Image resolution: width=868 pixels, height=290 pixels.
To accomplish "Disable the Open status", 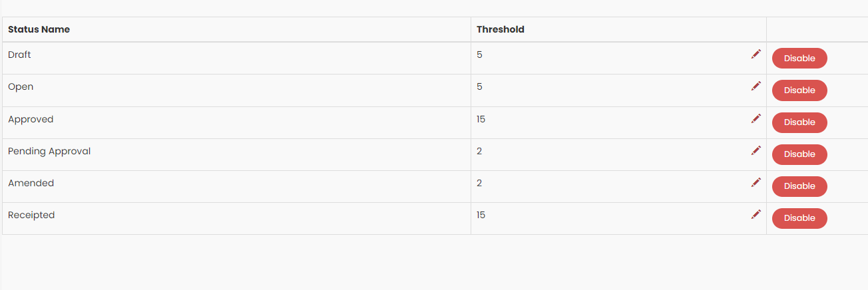I will tap(799, 90).
